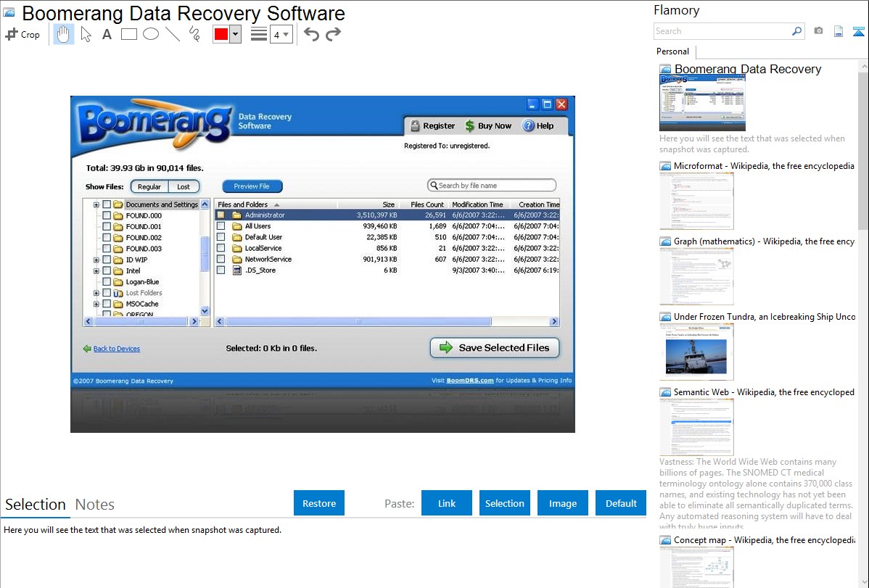Open the Personal tab
This screenshot has height=588, width=869.
click(x=673, y=51)
